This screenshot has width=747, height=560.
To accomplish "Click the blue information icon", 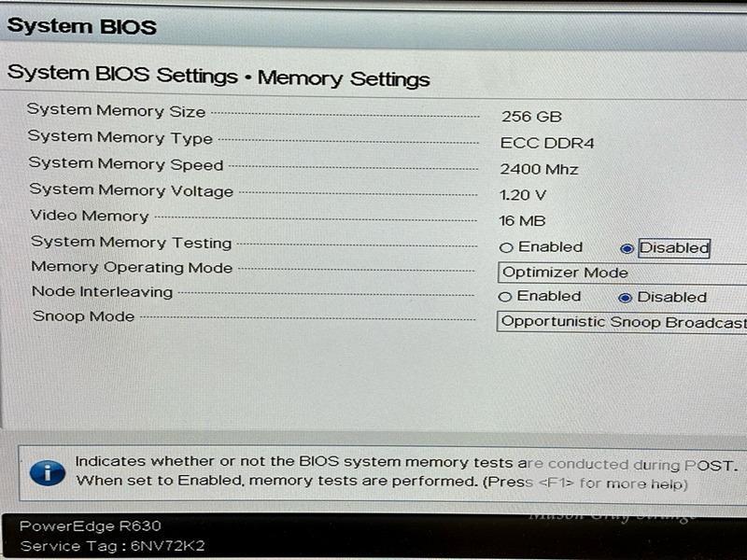I will [x=47, y=471].
